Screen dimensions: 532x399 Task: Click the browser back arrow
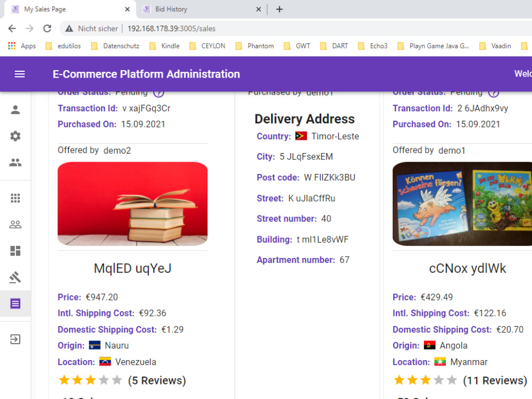click(x=12, y=29)
